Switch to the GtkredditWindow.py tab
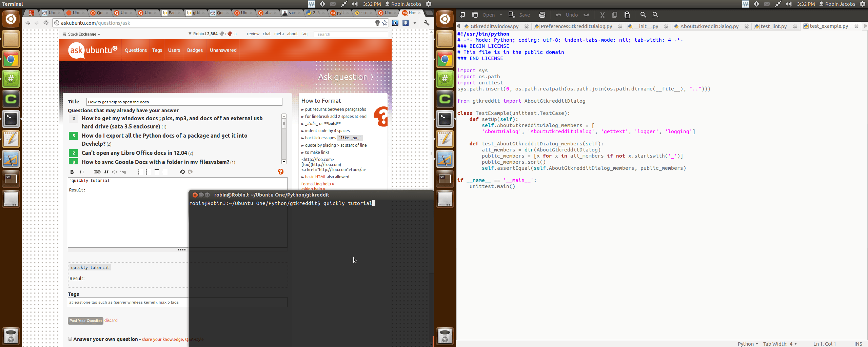This screenshot has height=347, width=868. coord(494,26)
